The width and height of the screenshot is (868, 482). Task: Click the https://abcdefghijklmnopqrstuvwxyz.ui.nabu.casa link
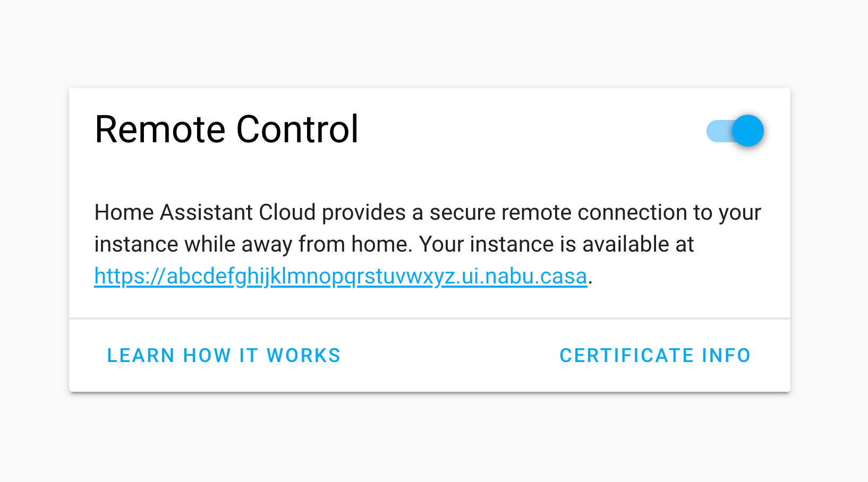point(340,276)
